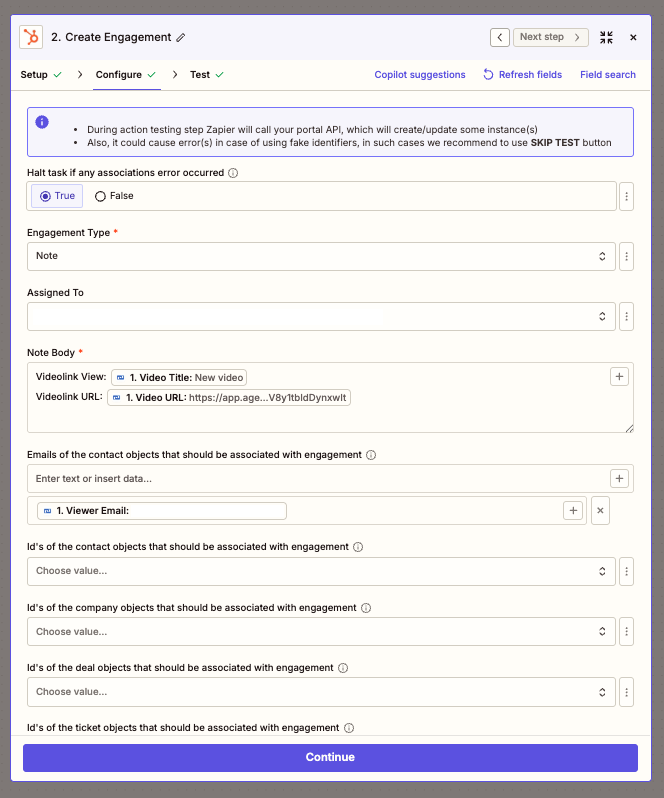Viewport: 664px width, 798px height.
Task: Go to the previous step arrow
Action: 500,37
